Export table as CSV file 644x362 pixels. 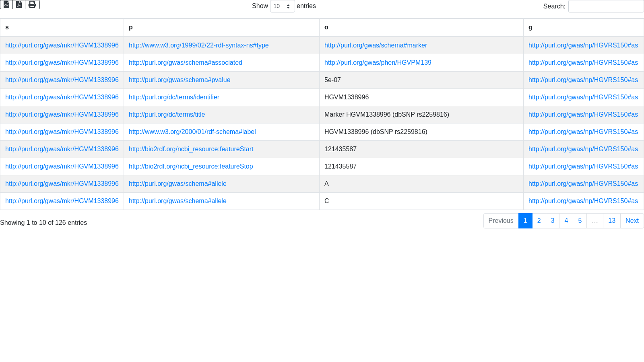[x=6, y=4]
